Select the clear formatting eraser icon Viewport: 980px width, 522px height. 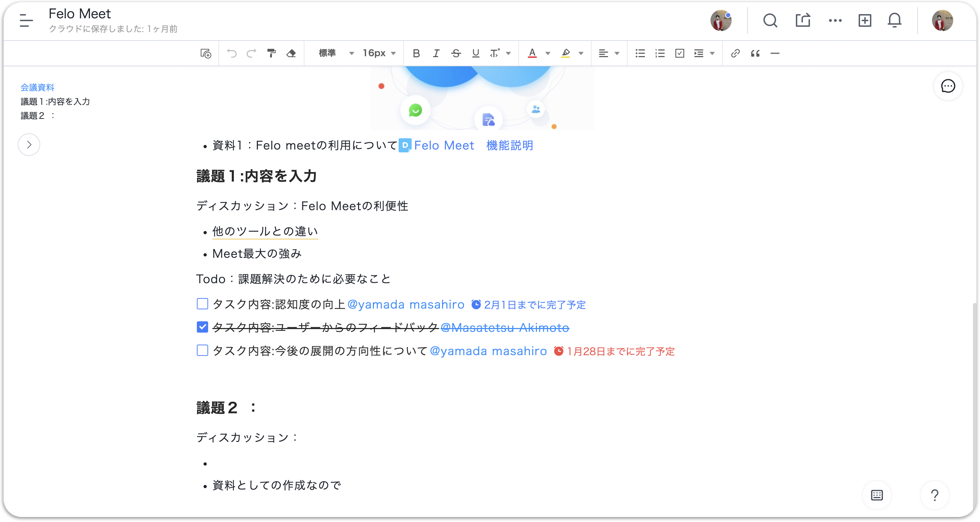coord(291,53)
